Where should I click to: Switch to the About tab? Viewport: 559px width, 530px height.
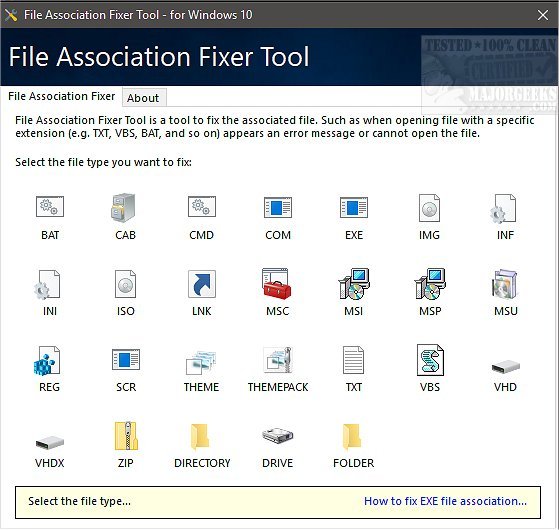click(143, 98)
